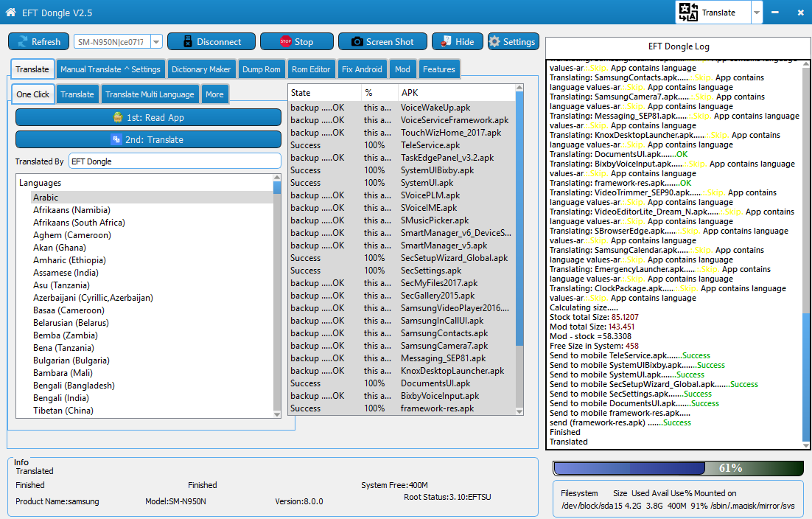Select Assamese (India) language
This screenshot has width=812, height=519.
(66, 273)
